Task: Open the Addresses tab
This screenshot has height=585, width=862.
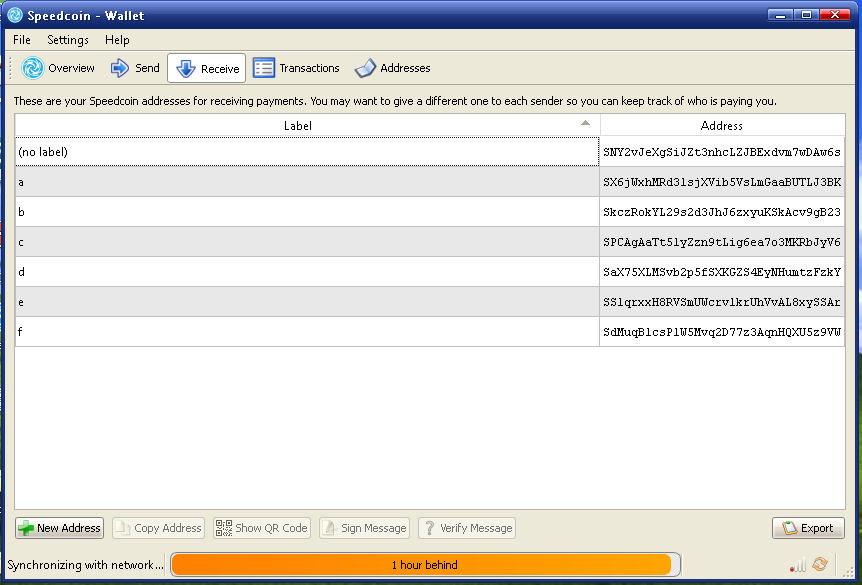Action: pos(393,68)
